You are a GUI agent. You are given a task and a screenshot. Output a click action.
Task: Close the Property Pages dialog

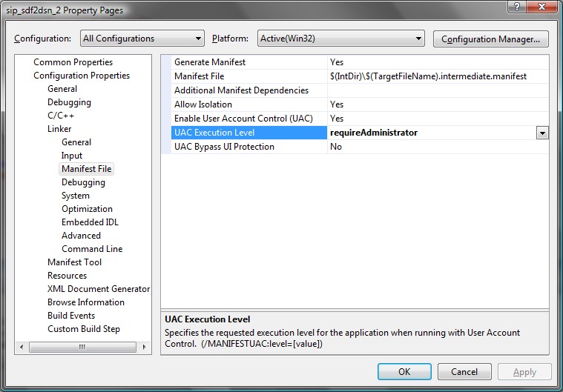tap(541, 7)
